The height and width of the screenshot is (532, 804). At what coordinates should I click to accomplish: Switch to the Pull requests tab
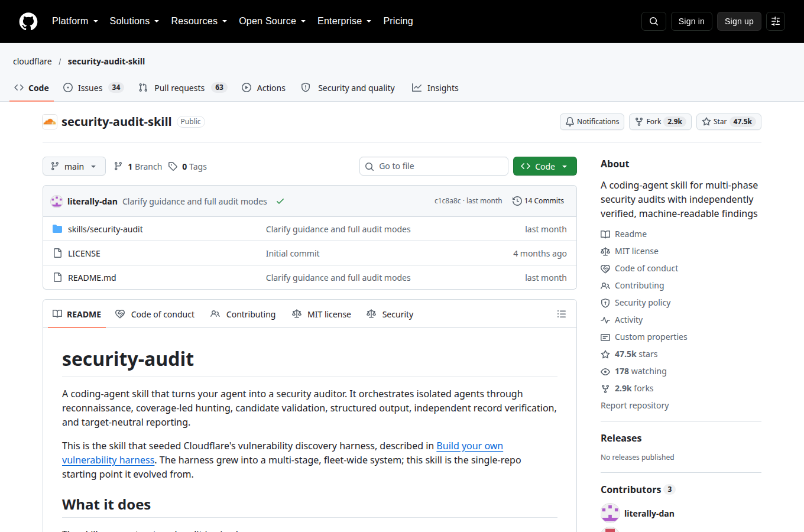(x=183, y=87)
